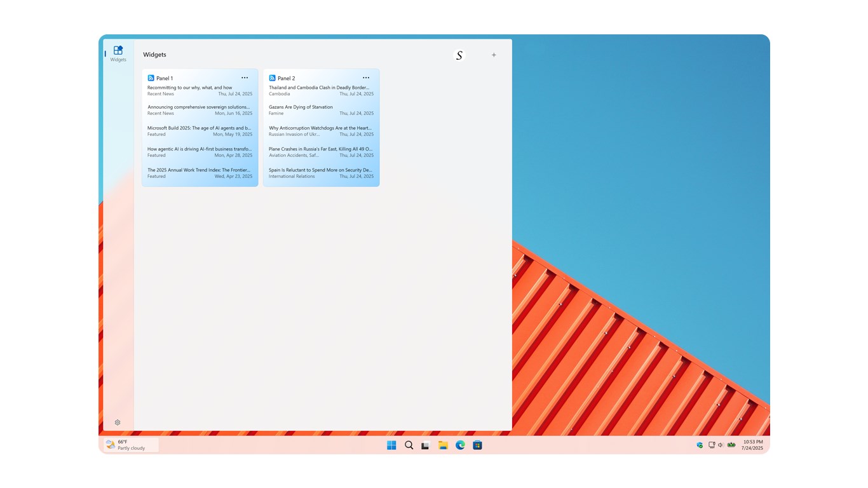This screenshot has height=488, width=868.
Task: Click the Start button
Action: [391, 445]
